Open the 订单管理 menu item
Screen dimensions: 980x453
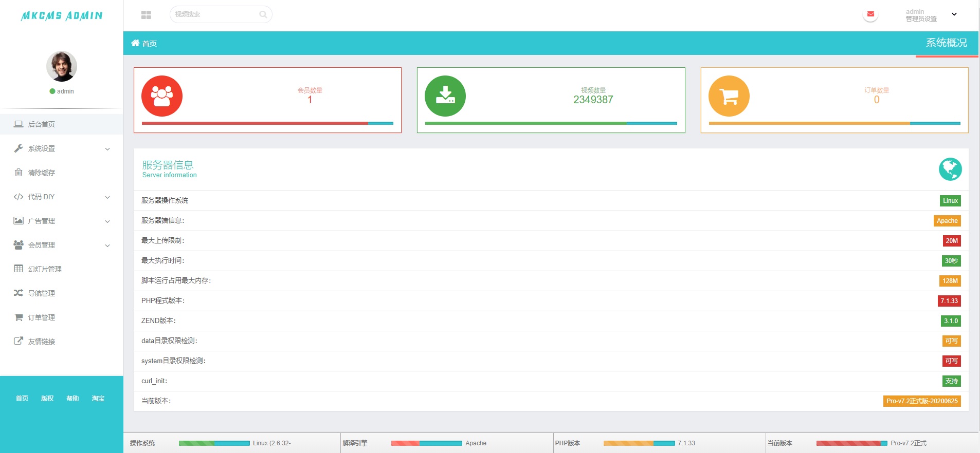point(61,317)
